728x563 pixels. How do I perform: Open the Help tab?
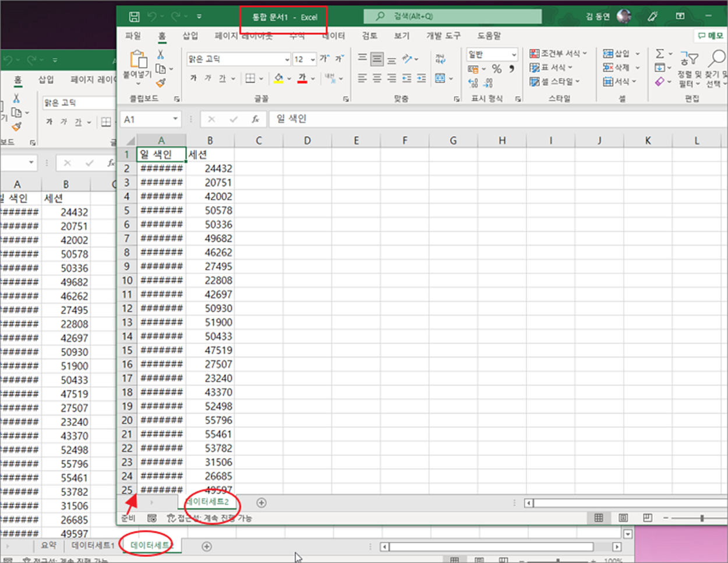point(489,36)
